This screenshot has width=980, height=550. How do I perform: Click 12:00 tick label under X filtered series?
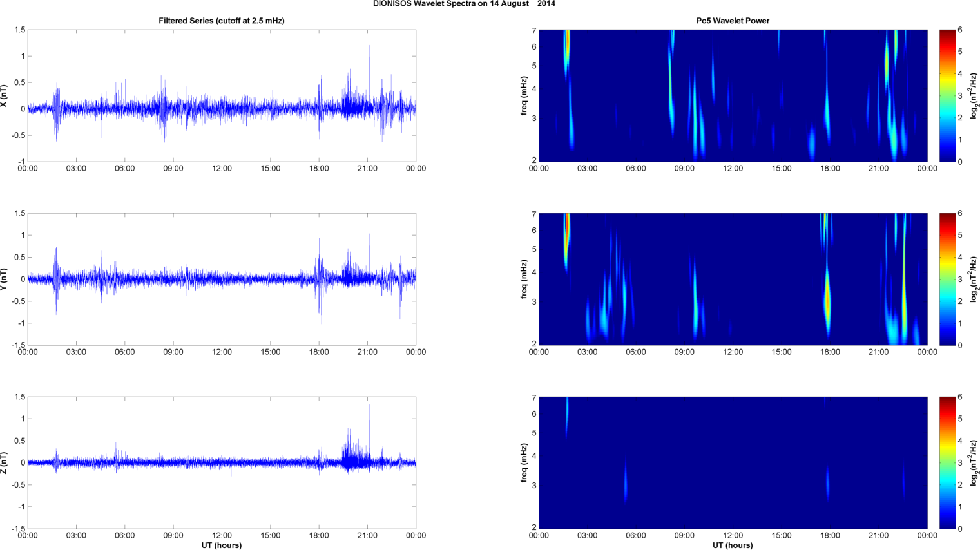tap(222, 169)
